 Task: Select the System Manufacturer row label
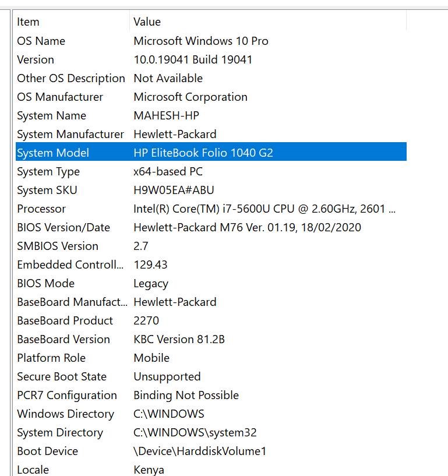click(x=70, y=135)
